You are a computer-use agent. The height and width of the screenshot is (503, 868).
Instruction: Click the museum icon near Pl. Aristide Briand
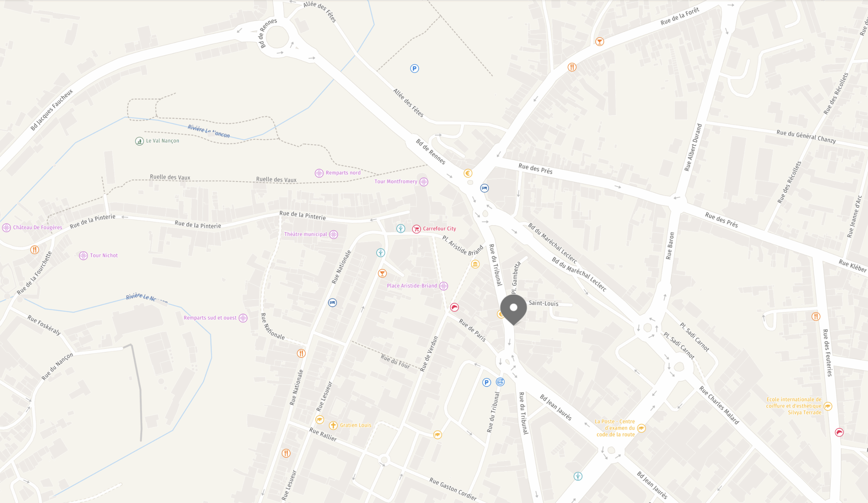pyautogui.click(x=475, y=264)
